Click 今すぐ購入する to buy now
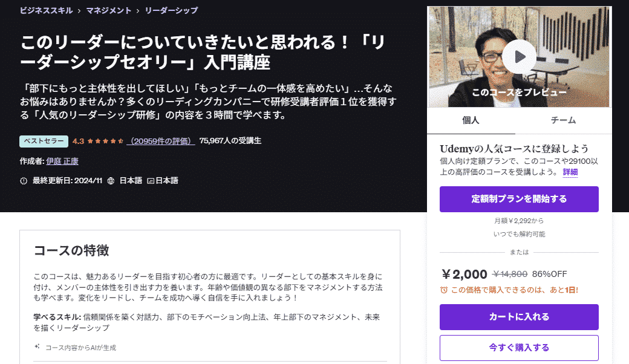The image size is (629, 364). (x=518, y=348)
